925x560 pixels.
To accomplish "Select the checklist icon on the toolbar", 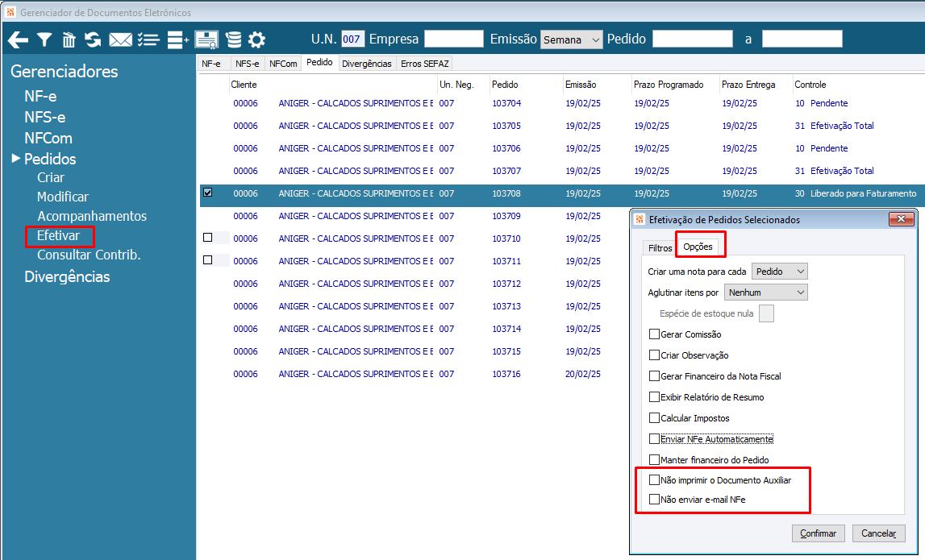I will [148, 39].
